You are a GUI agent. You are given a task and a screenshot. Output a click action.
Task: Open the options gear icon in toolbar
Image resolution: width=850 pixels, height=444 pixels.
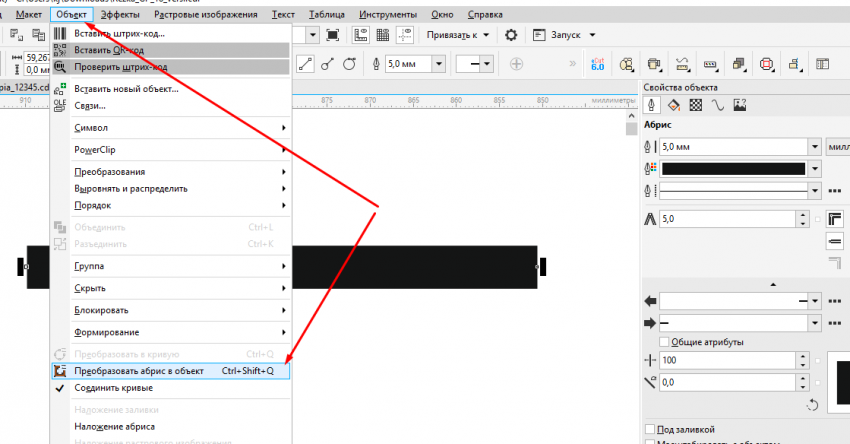(511, 35)
